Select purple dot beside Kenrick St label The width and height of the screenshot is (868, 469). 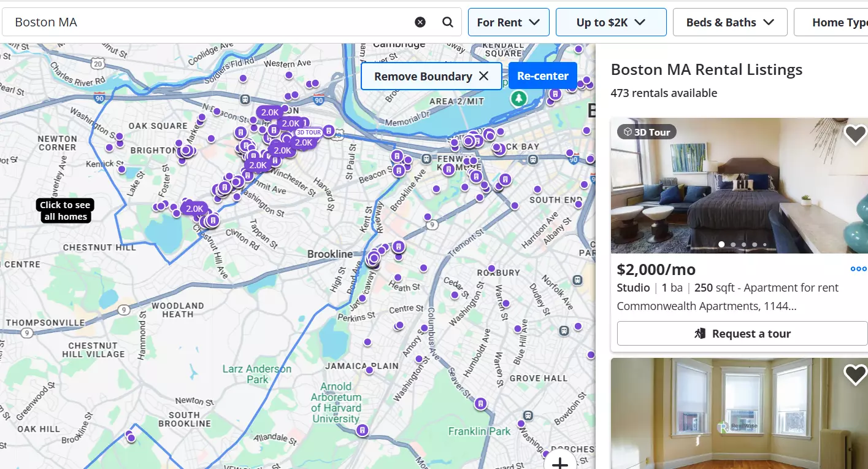click(121, 169)
